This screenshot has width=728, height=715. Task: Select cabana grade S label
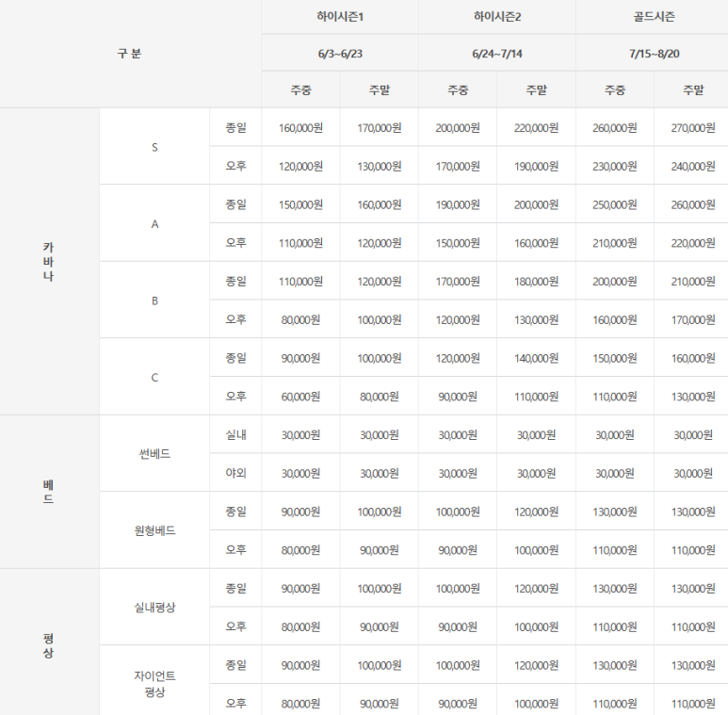click(154, 147)
